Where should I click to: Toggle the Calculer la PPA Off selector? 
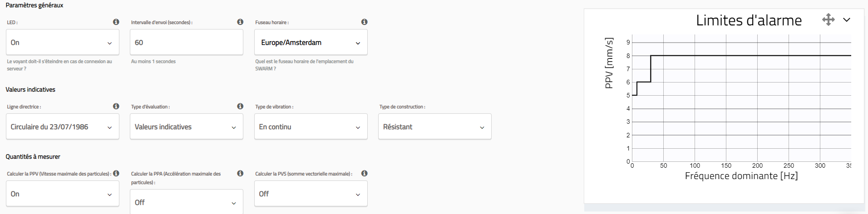187,202
